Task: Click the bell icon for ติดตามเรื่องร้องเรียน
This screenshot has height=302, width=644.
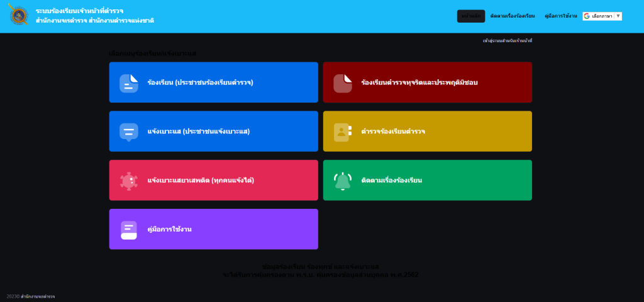Action: (x=343, y=181)
